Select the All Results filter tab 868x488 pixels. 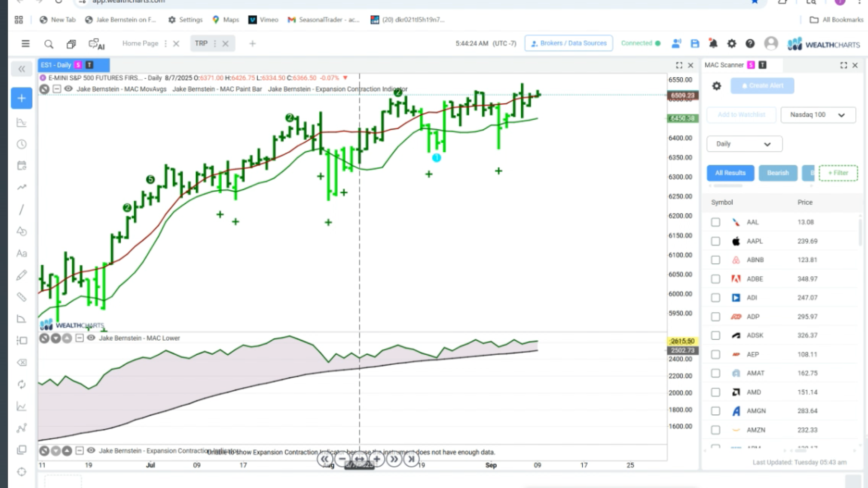pyautogui.click(x=730, y=173)
